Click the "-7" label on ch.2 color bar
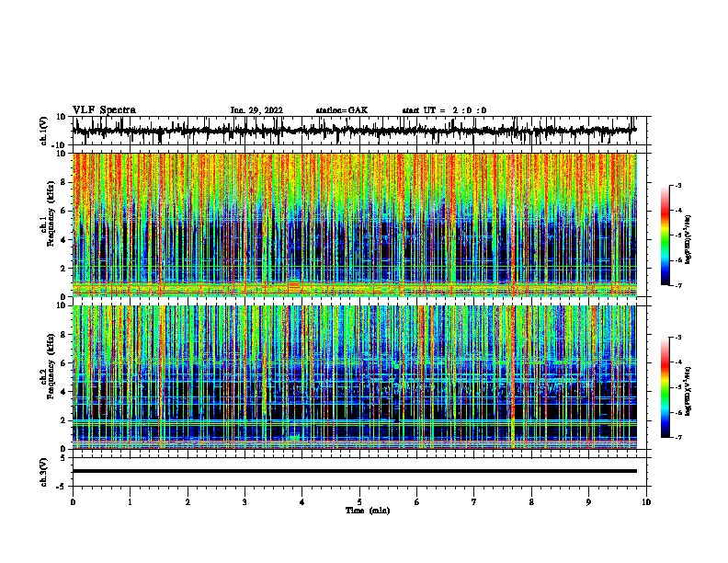Image resolution: width=728 pixels, height=563 pixels. (677, 437)
